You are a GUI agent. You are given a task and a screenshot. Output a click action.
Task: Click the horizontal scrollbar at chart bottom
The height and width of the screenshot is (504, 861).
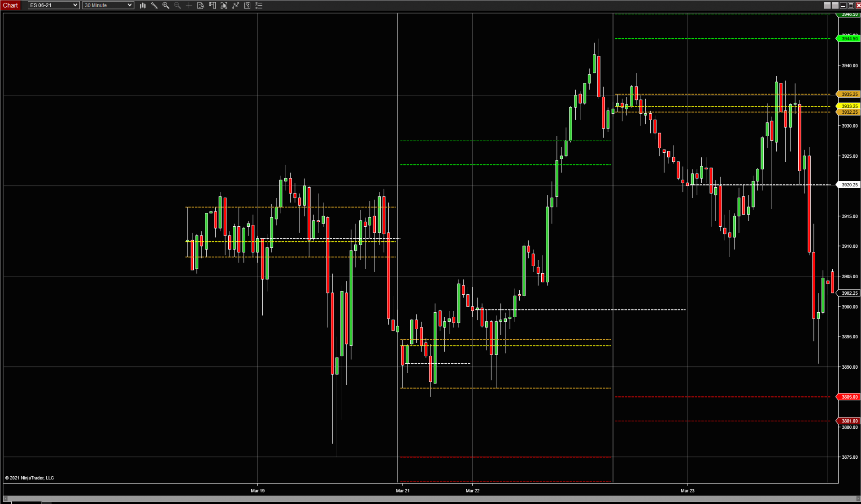pos(430,499)
